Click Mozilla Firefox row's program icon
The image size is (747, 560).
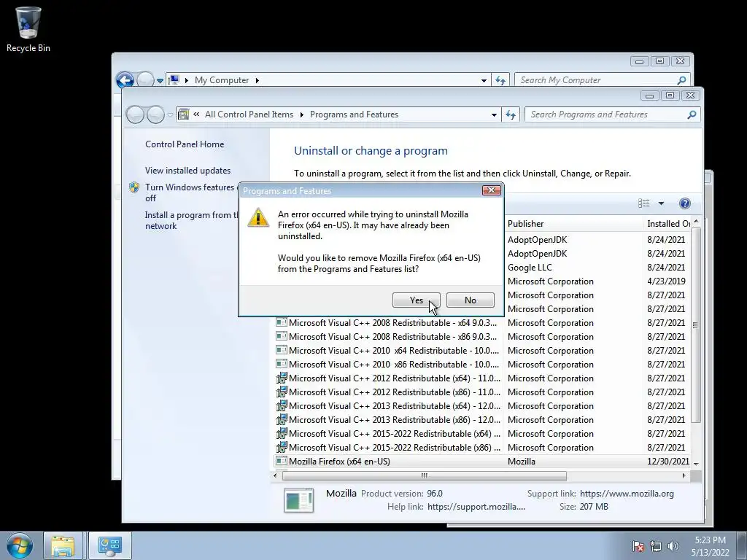[282, 461]
